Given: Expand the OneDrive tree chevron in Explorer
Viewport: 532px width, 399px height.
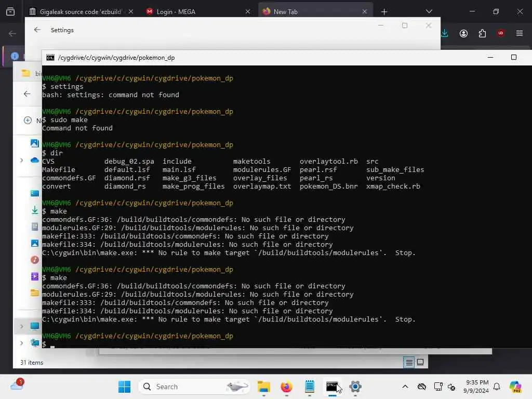Looking at the screenshot, I should click(22, 160).
